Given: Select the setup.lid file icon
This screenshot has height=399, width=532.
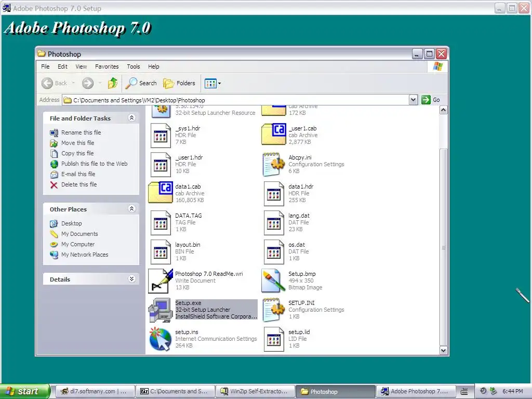Looking at the screenshot, I should tap(274, 339).
